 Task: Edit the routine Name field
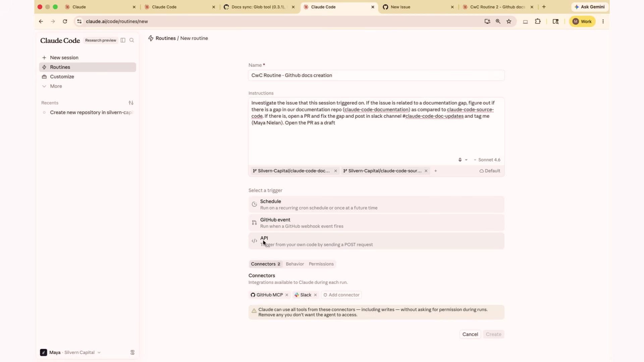tap(376, 75)
